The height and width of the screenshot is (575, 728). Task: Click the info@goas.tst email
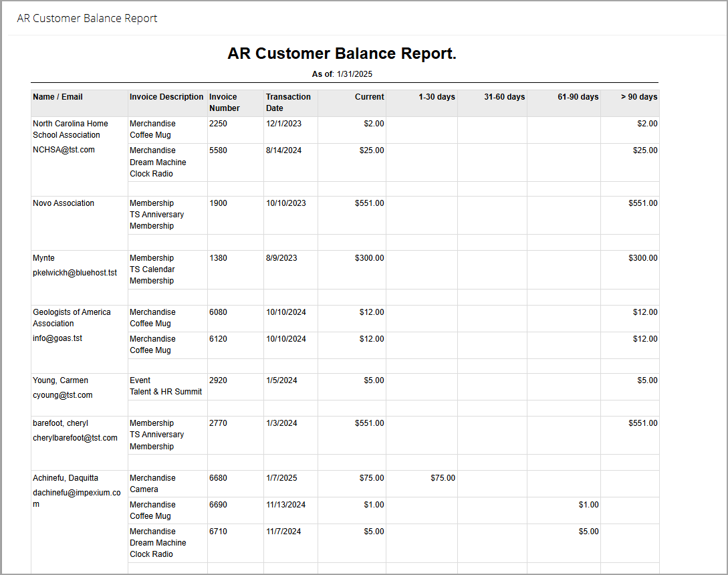pyautogui.click(x=57, y=338)
